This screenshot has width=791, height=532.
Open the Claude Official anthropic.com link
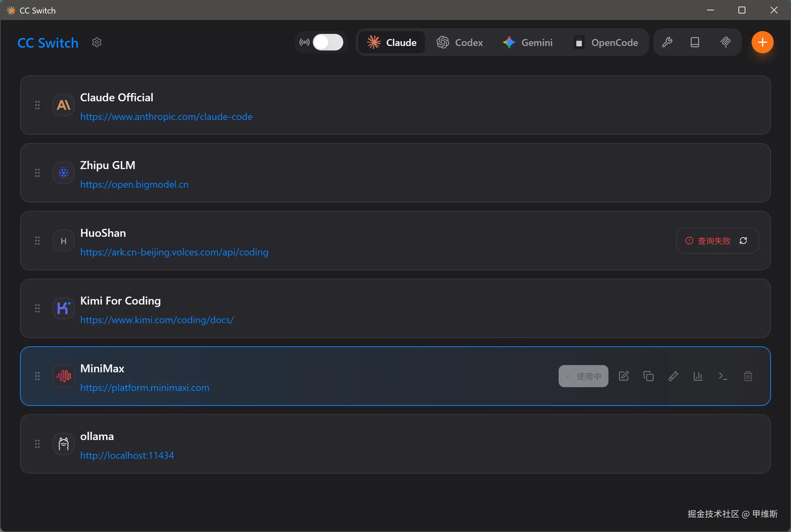tap(166, 116)
